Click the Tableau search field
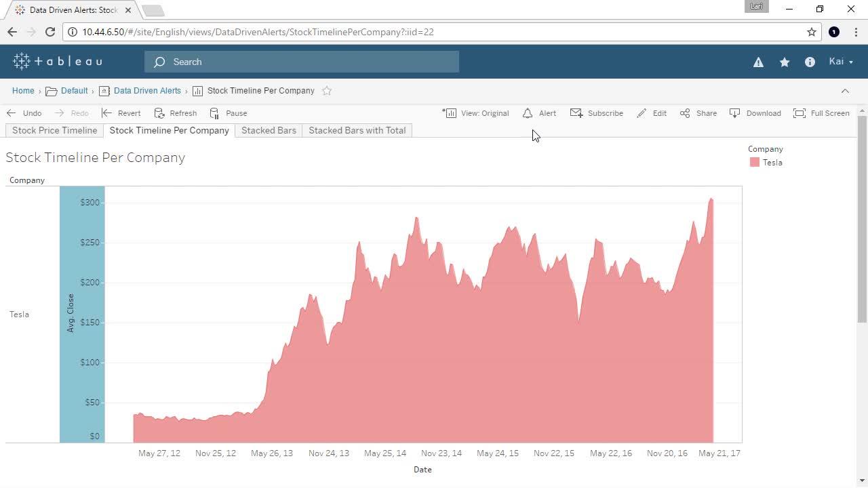 [x=302, y=62]
